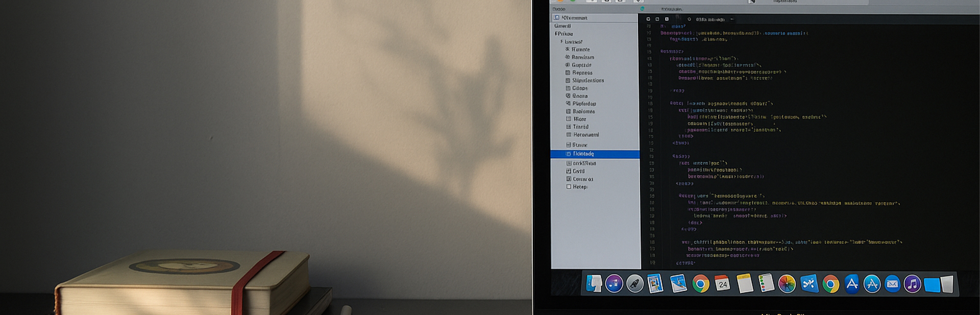Click the Heroruenl entry in sidebar

coord(585,135)
